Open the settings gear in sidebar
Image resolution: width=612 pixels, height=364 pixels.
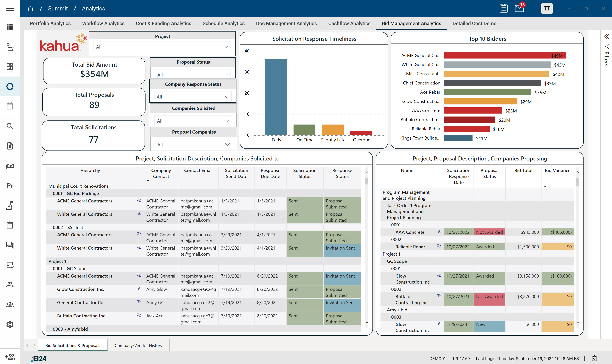(x=10, y=325)
